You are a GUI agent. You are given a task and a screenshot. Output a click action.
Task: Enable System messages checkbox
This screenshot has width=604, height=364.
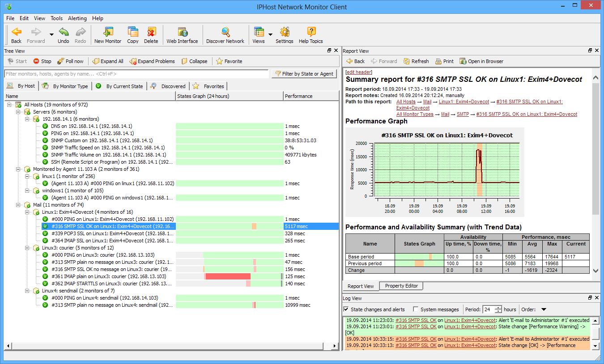click(416, 309)
